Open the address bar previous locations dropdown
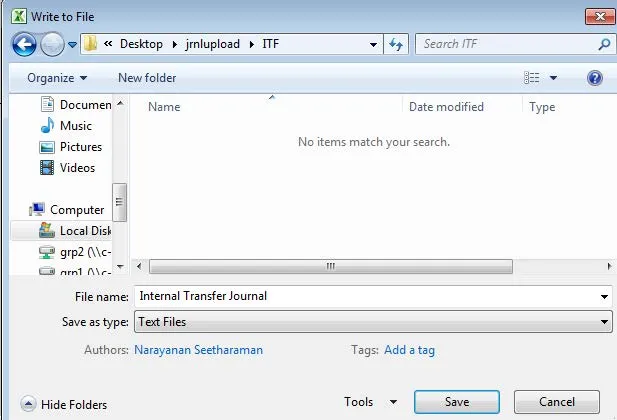Viewport: 617px width, 420px height. (x=373, y=44)
